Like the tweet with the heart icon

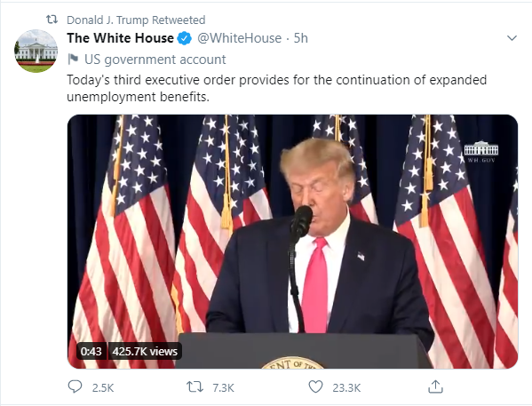pos(315,386)
